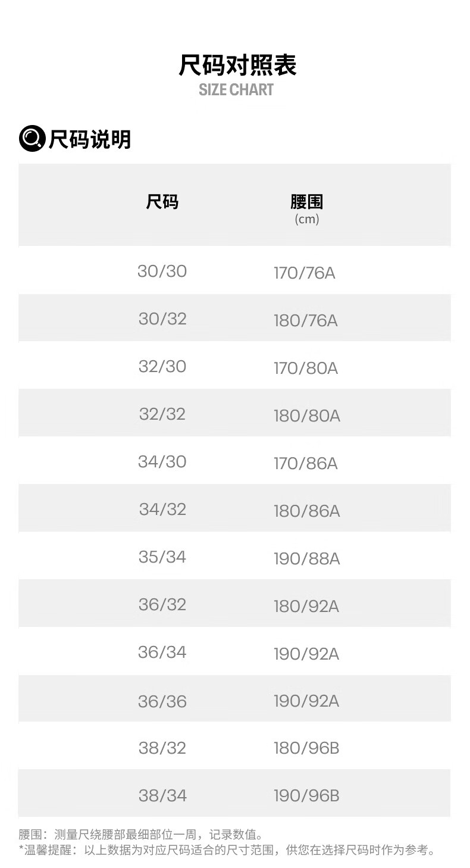Select size cell 38/34
This screenshot has width=470, height=868.
click(162, 795)
